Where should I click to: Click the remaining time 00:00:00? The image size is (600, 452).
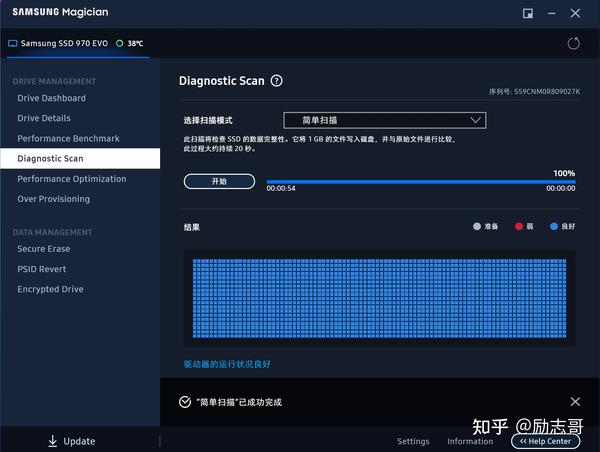561,188
